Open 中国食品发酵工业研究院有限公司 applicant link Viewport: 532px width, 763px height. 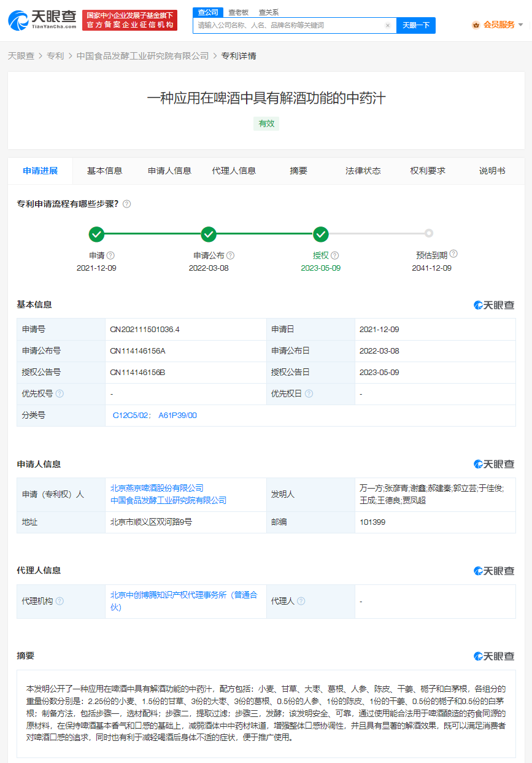(168, 501)
